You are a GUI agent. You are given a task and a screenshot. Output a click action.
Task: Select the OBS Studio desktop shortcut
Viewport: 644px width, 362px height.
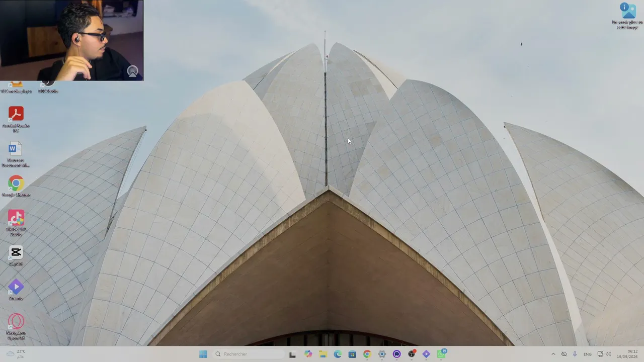(48, 87)
